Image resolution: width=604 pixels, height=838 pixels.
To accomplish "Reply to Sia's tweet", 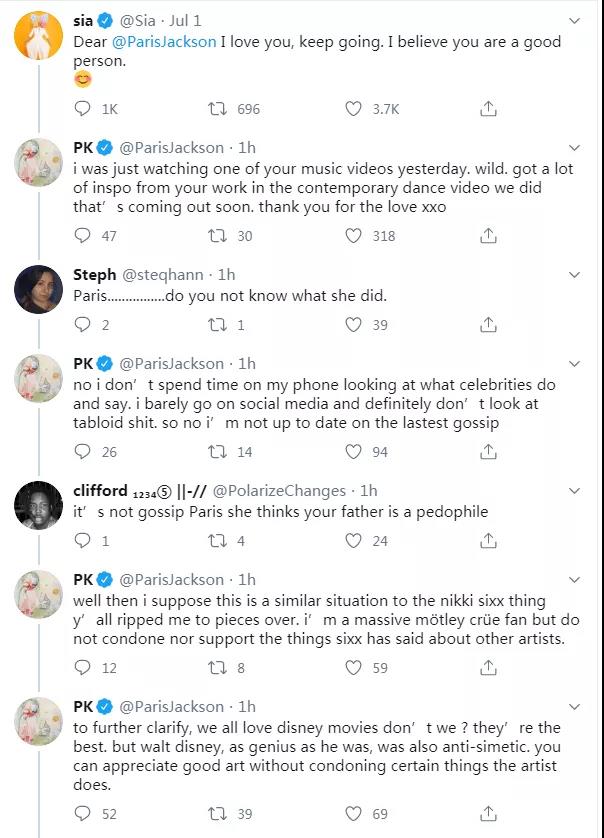I will tap(83, 108).
